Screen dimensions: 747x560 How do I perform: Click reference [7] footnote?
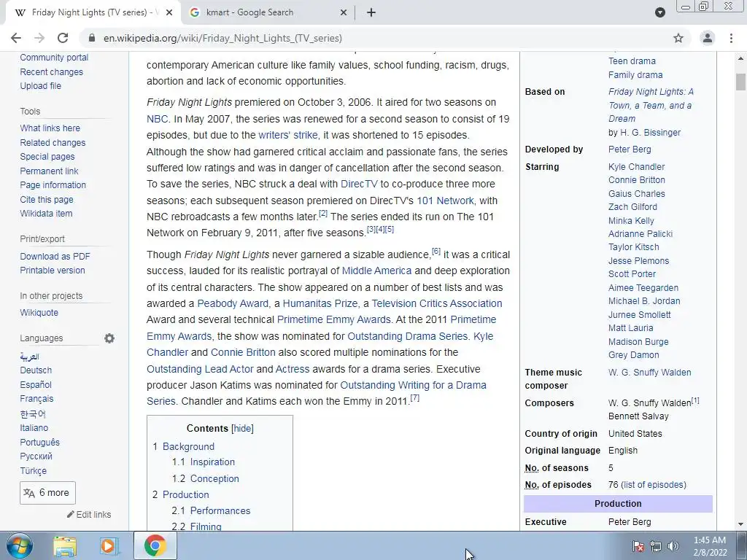pyautogui.click(x=415, y=397)
